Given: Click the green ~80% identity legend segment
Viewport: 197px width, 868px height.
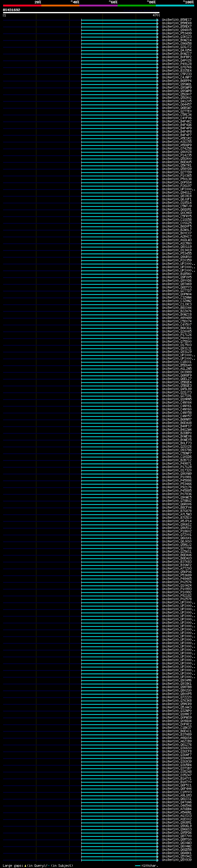Looking at the screenshot, I should 137,6.
